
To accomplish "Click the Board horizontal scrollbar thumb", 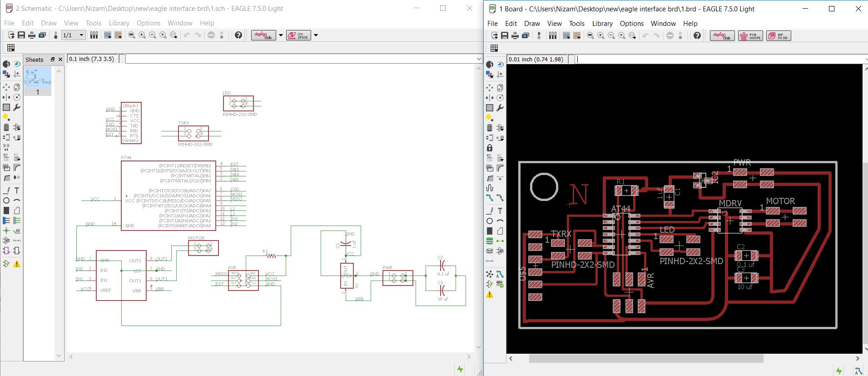I will pyautogui.click(x=646, y=358).
